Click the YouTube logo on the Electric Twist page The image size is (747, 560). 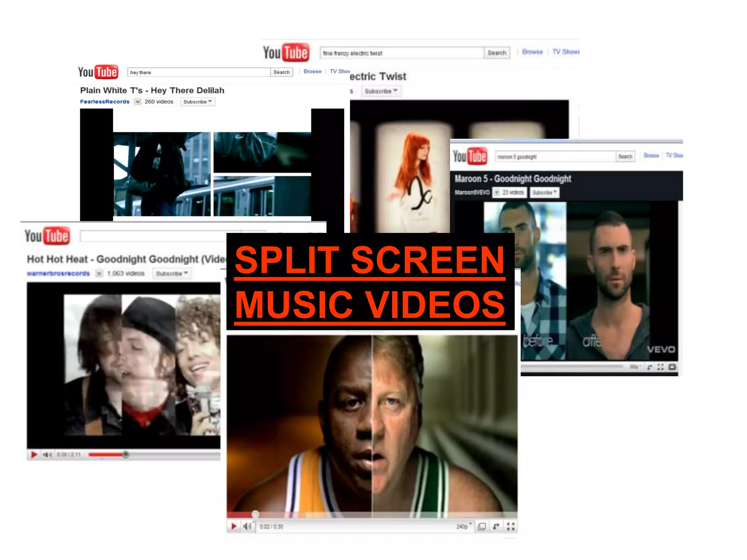pos(286,52)
